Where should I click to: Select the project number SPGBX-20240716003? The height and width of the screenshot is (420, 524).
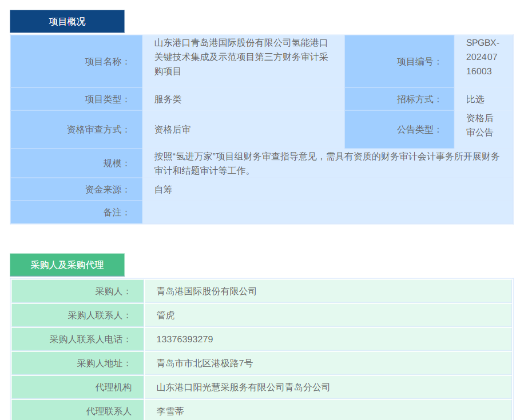[482, 57]
